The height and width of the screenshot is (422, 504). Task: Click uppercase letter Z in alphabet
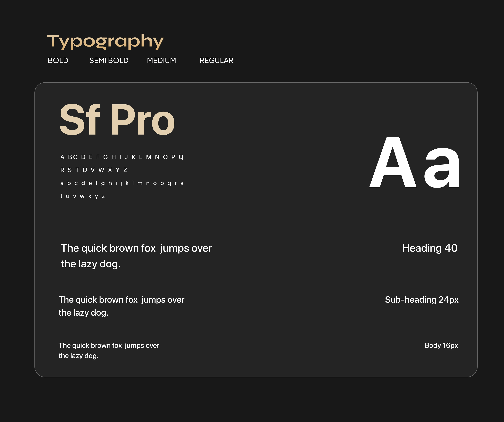(125, 170)
